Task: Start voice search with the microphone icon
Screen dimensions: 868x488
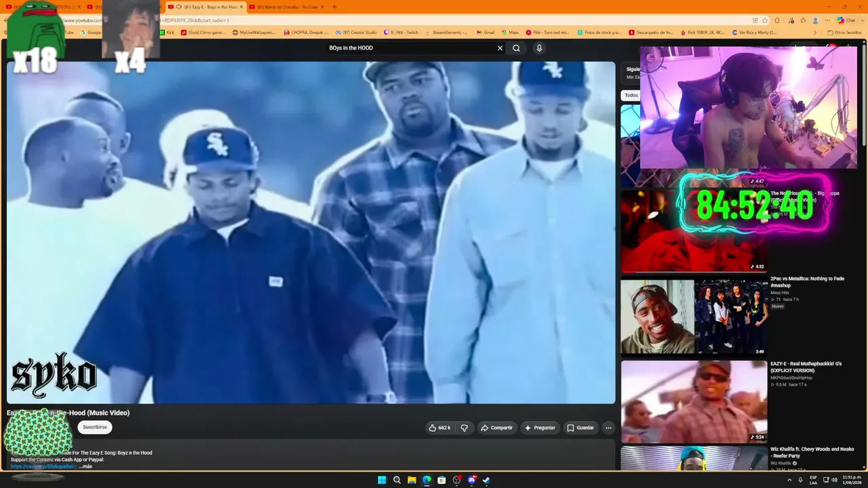Action: [x=539, y=48]
